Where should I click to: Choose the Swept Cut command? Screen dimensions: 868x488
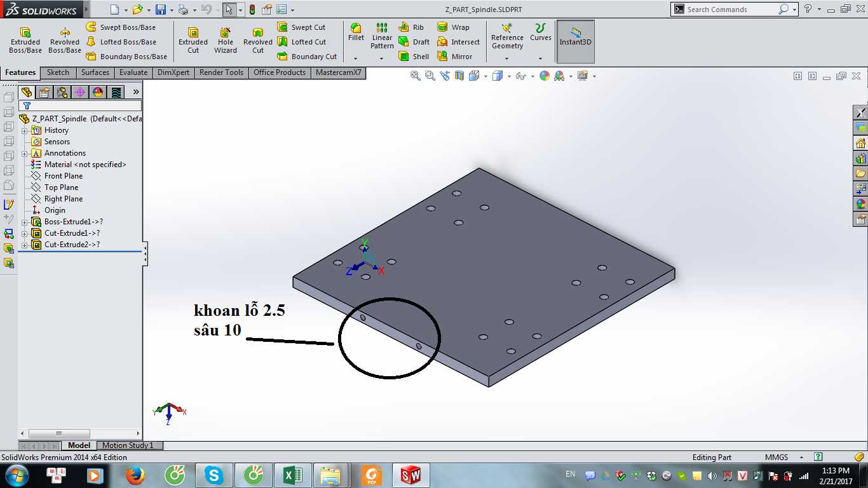tap(302, 27)
